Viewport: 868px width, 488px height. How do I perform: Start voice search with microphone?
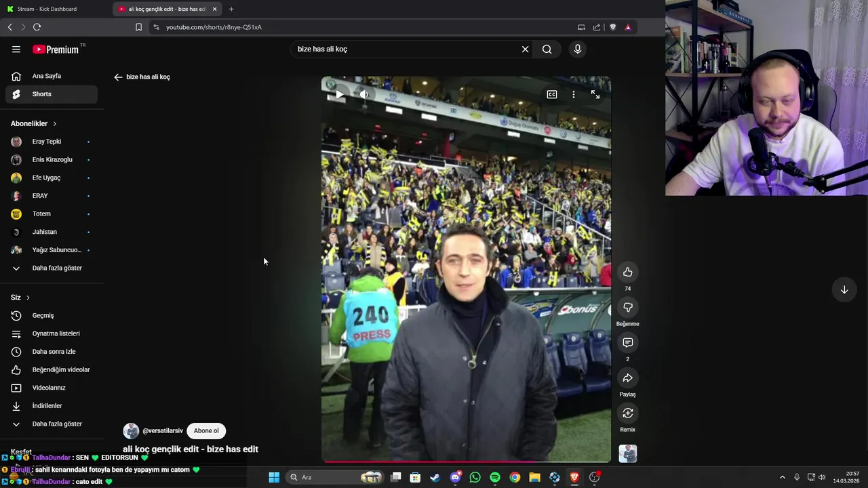(578, 49)
